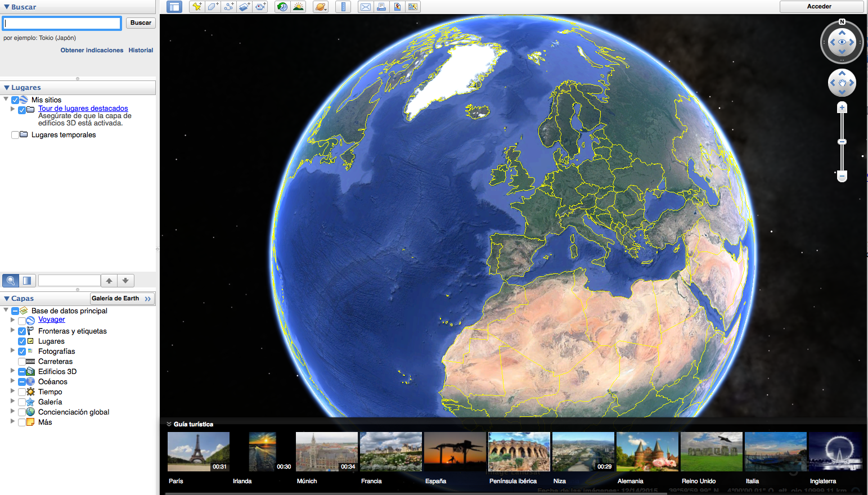The height and width of the screenshot is (495, 868).
Task: Open the Península ibérica tour thumbnail
Action: (519, 452)
